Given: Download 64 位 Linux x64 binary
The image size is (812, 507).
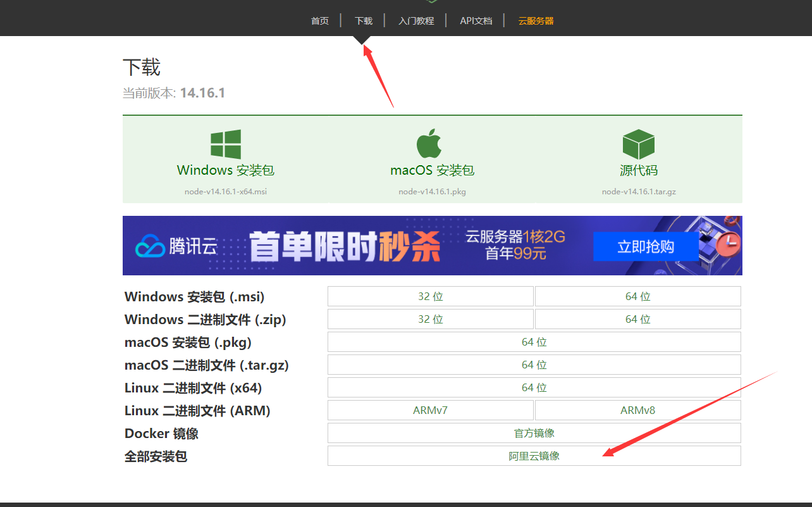Looking at the screenshot, I should pyautogui.click(x=534, y=387).
